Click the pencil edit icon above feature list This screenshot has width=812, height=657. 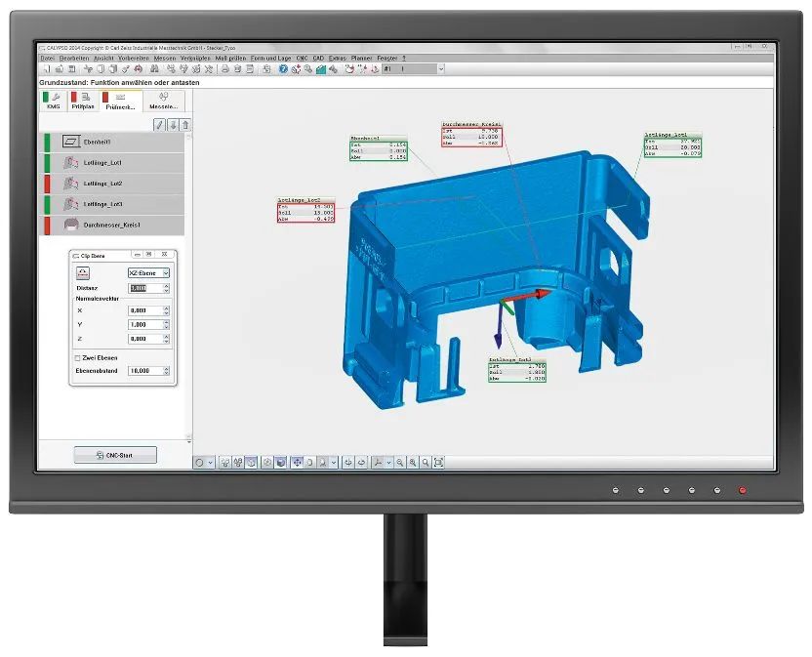click(160, 125)
